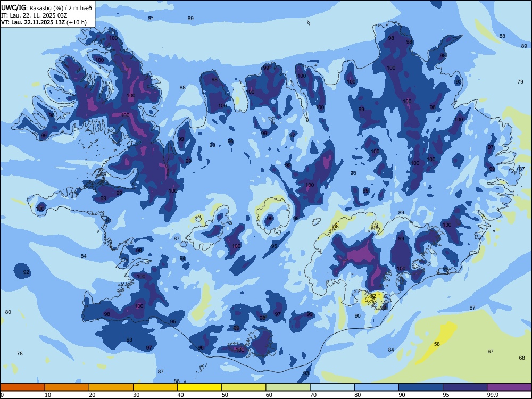Click the '10' legend tick label
Image resolution: width=532 pixels, height=399 pixels.
[x=48, y=395]
